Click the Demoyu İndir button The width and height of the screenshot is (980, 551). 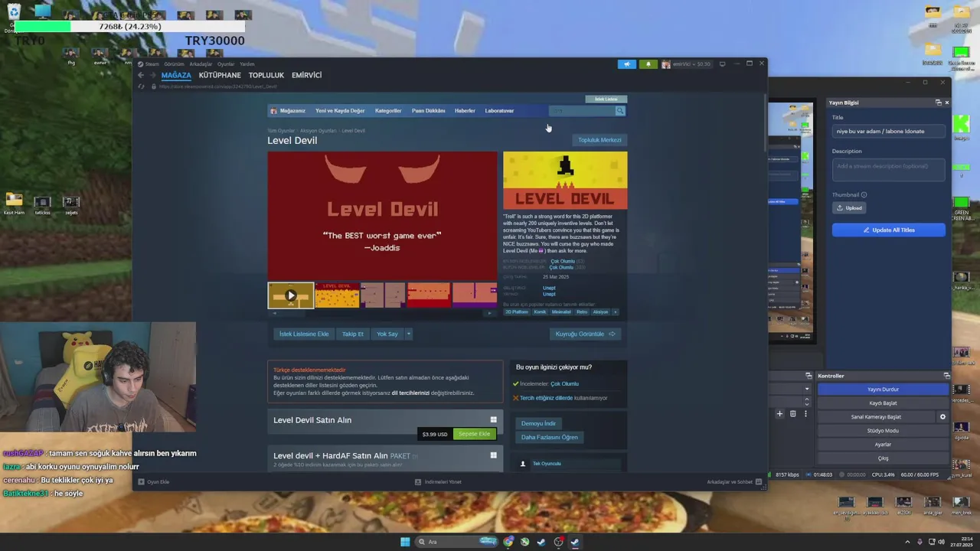[x=538, y=423]
